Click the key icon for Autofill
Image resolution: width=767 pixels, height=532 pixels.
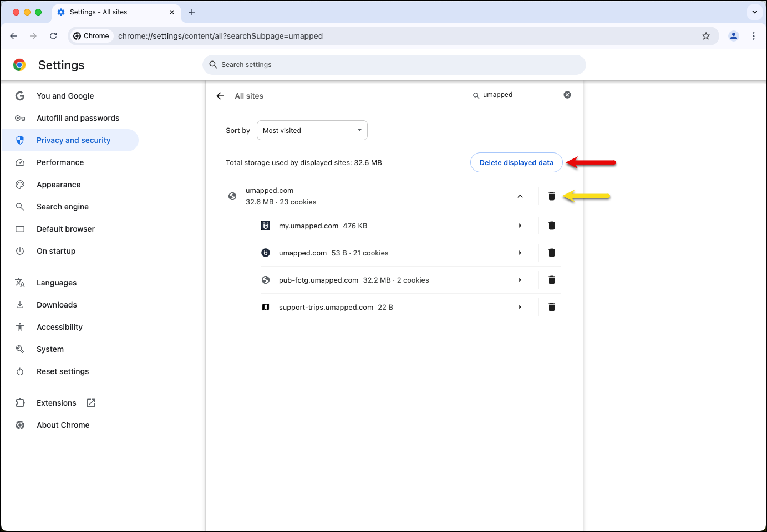20,118
